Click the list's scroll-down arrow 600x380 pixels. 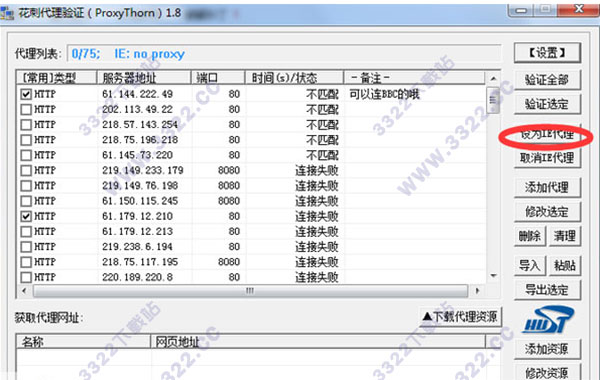[x=493, y=276]
